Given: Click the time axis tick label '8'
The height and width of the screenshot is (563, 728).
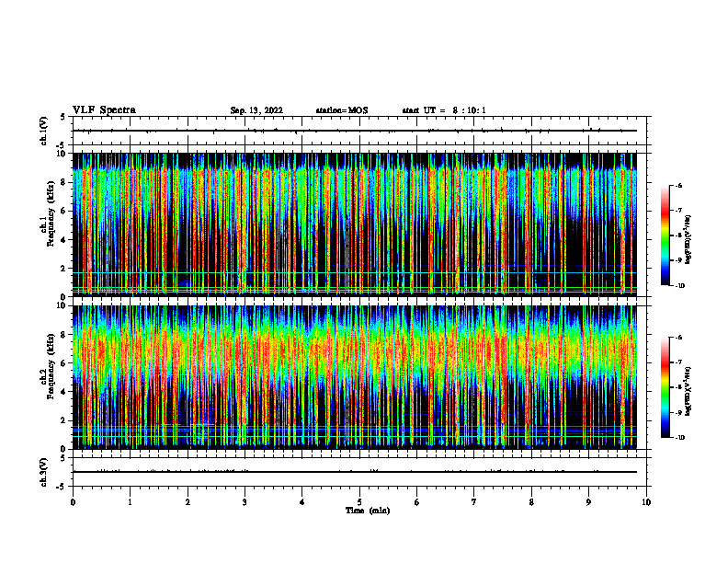Looking at the screenshot, I should point(531,502).
